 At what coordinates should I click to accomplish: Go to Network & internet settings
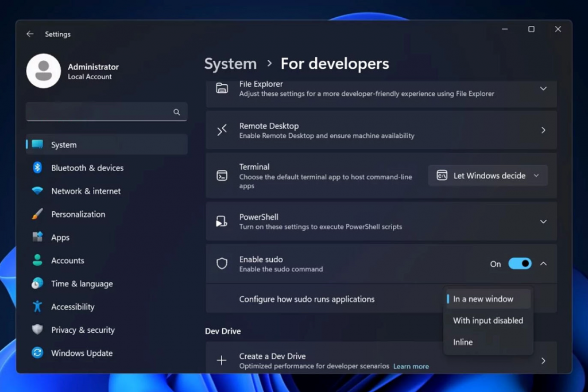pos(106,191)
